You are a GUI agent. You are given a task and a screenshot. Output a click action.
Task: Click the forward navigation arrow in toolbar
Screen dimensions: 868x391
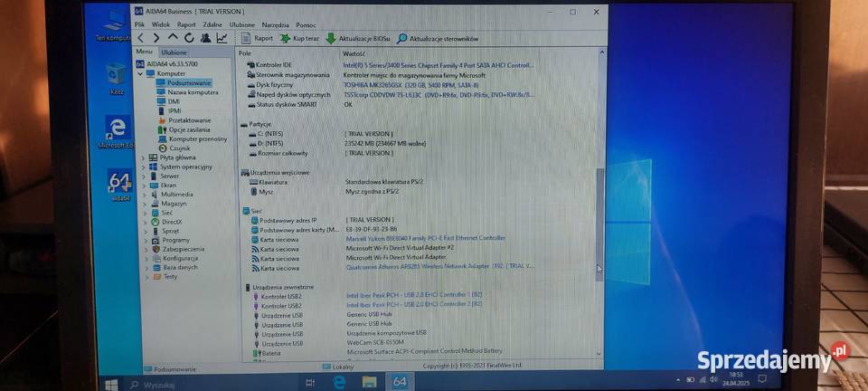click(156, 38)
